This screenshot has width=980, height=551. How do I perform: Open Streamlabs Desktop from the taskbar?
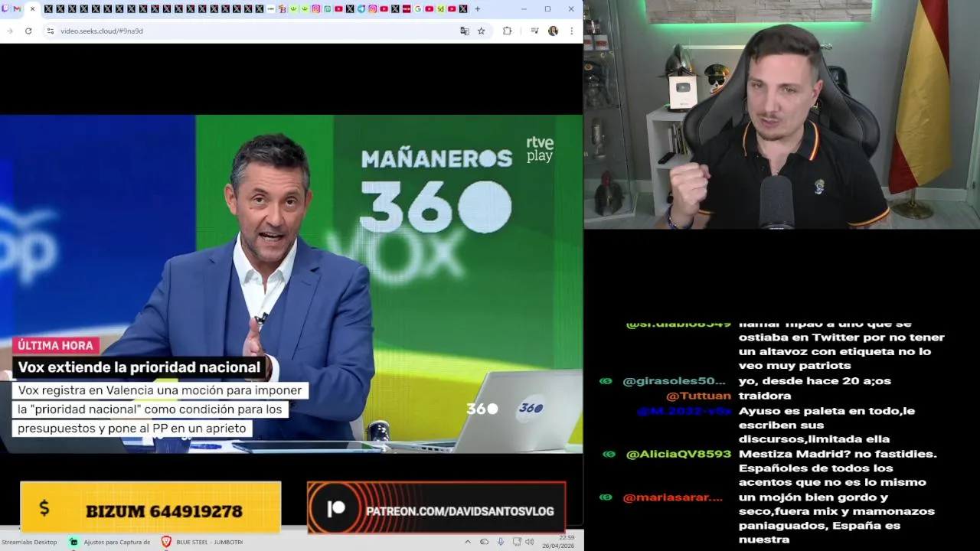29,542
